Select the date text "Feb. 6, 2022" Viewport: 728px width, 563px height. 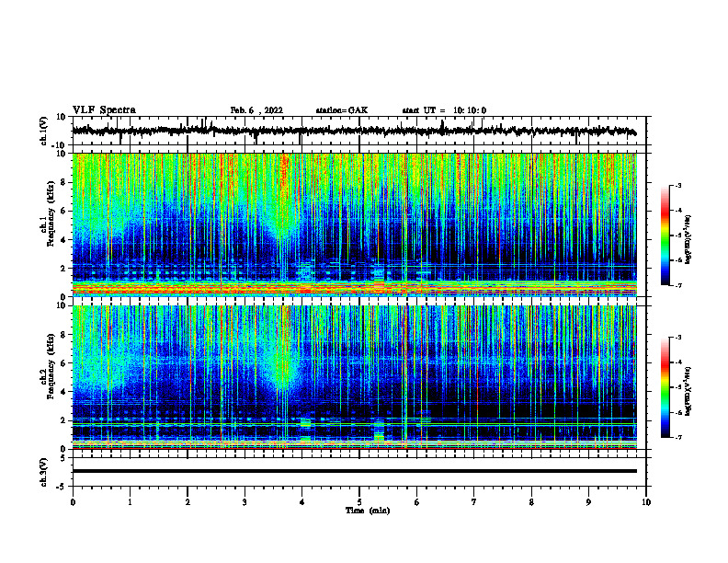pos(256,110)
